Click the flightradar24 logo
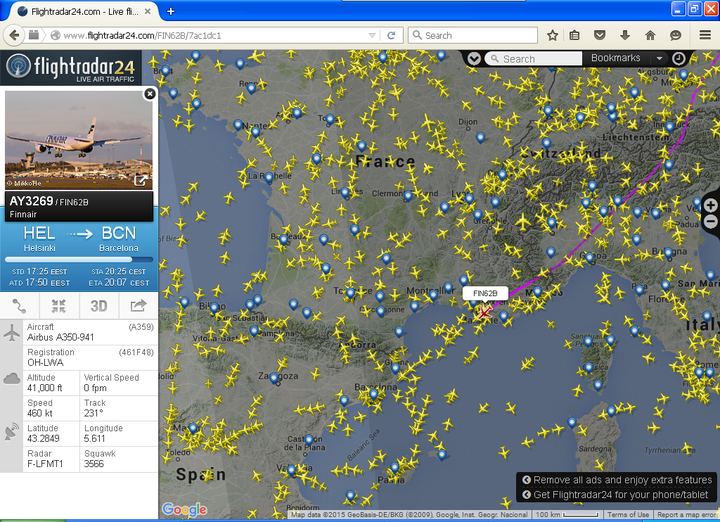The width and height of the screenshot is (720, 522). click(x=71, y=68)
